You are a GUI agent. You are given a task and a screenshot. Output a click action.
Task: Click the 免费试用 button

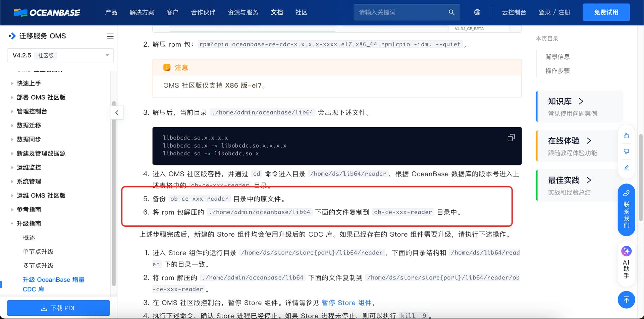606,12
